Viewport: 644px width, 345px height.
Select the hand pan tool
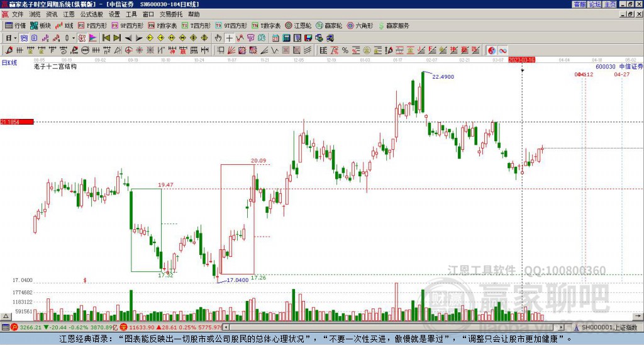(x=218, y=38)
